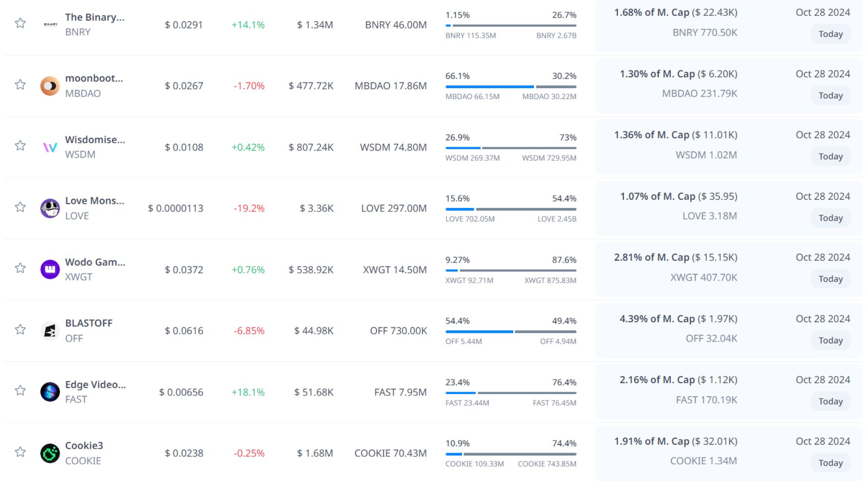
Task: Click the Today badge for BNRY unlock
Action: tap(830, 34)
